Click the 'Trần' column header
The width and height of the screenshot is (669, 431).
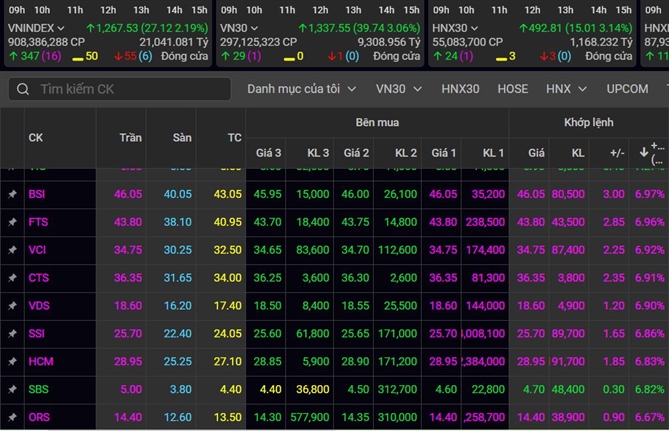[130, 137]
